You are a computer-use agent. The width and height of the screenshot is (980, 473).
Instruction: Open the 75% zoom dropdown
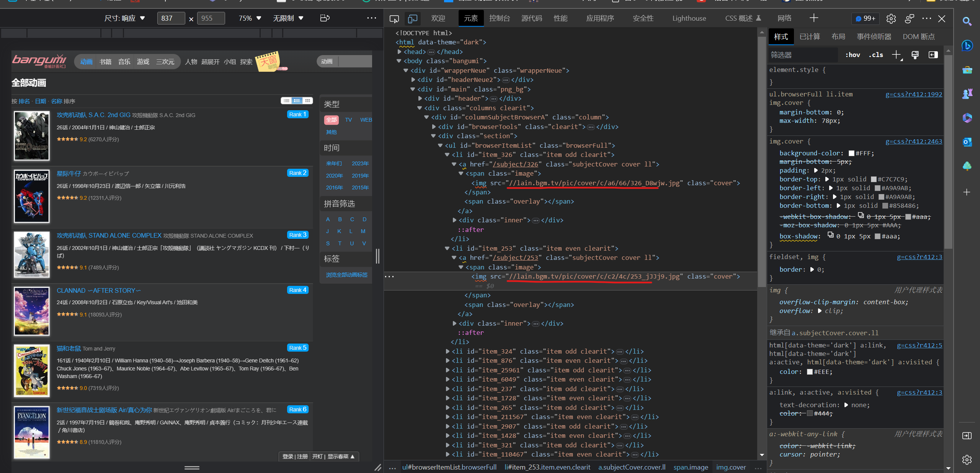tap(250, 18)
